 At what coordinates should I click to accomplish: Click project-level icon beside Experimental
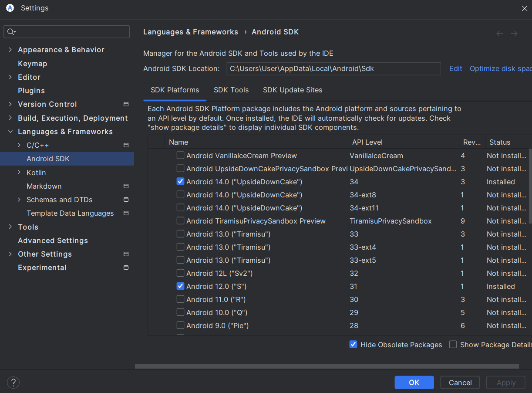pyautogui.click(x=126, y=268)
